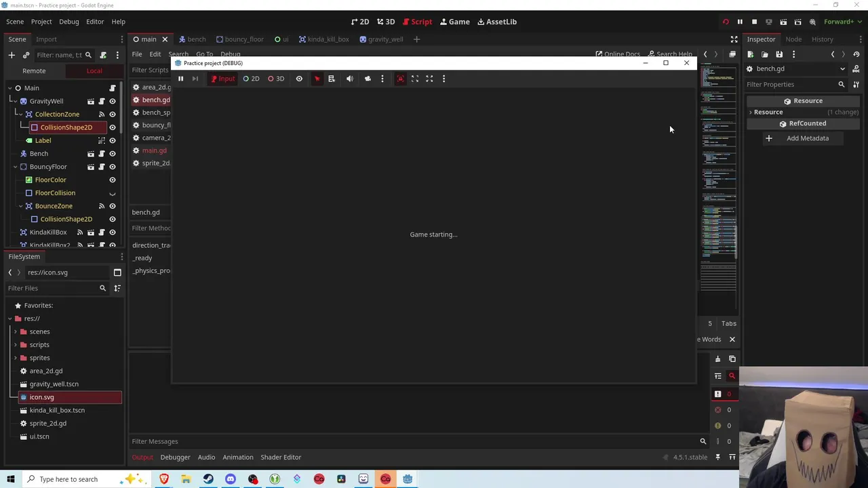The image size is (868, 488).
Task: Open the Game workspace
Action: coord(454,22)
